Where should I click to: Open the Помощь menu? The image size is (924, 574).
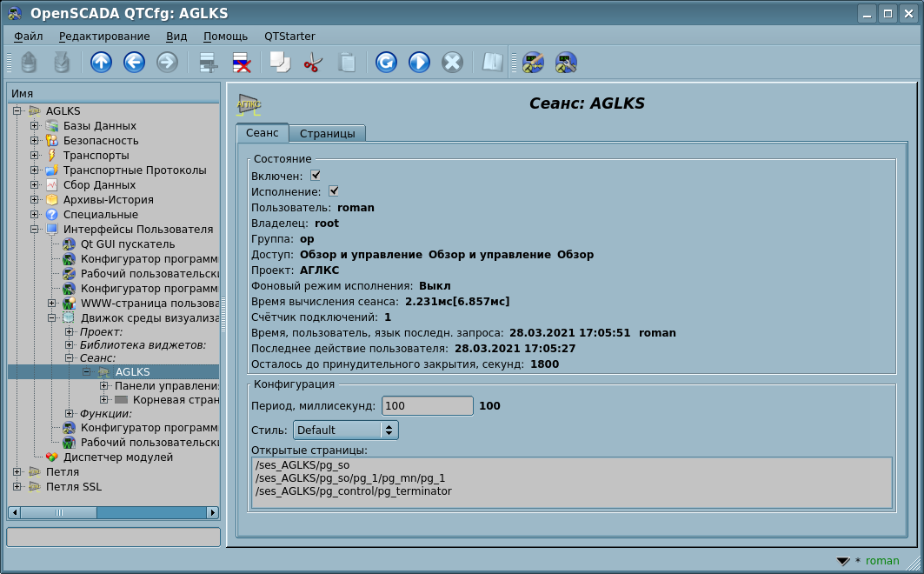225,36
